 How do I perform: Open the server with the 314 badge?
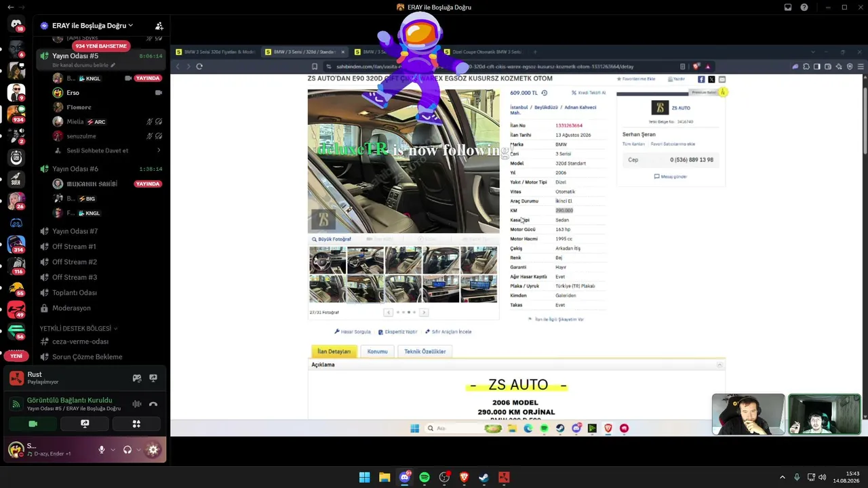[16, 245]
